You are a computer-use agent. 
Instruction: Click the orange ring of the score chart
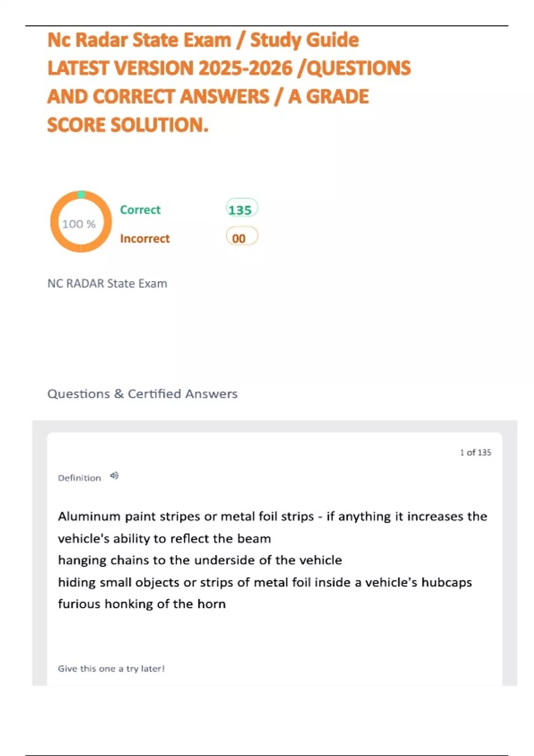(x=55, y=222)
